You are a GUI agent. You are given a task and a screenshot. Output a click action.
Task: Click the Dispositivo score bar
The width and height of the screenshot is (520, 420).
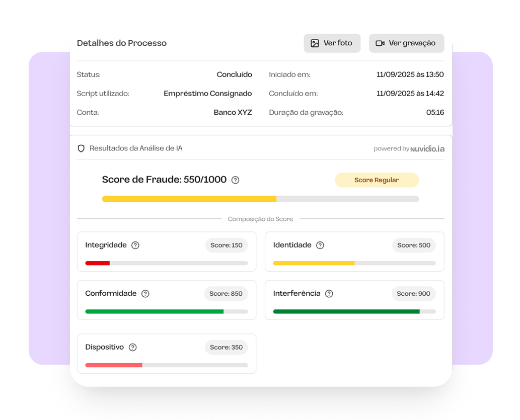pyautogui.click(x=167, y=365)
